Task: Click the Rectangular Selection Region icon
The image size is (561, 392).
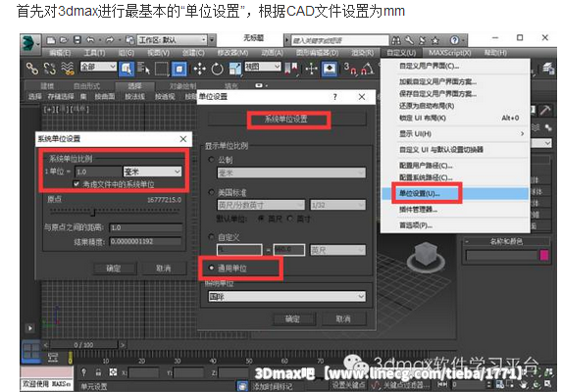Action: (162, 69)
